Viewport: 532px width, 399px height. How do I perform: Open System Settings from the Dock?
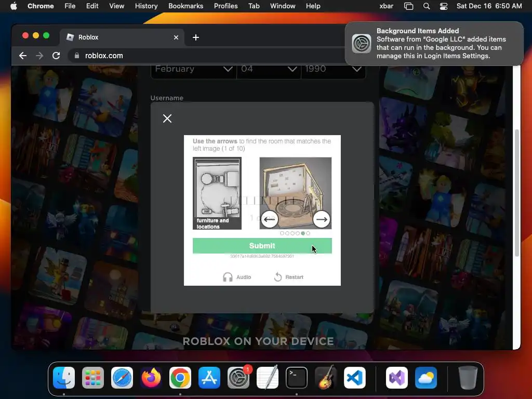click(x=238, y=378)
